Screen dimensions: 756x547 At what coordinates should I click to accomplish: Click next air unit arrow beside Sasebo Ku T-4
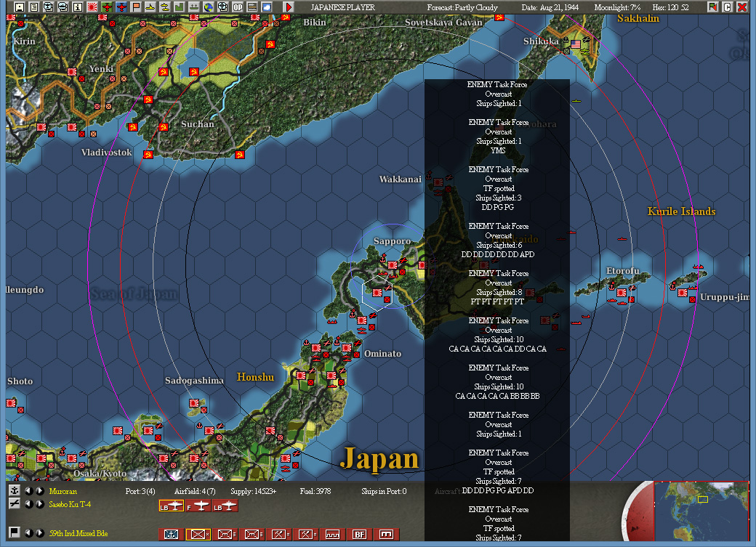click(x=40, y=504)
